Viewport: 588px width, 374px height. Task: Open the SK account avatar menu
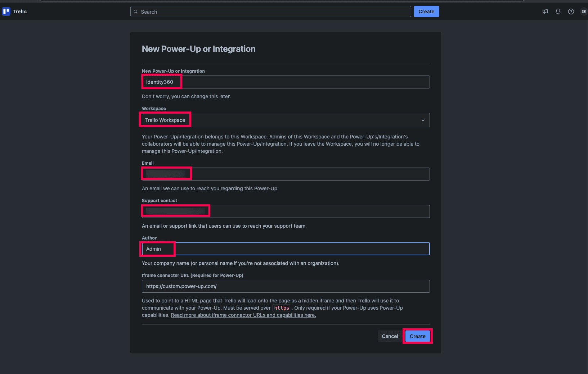[x=583, y=11]
